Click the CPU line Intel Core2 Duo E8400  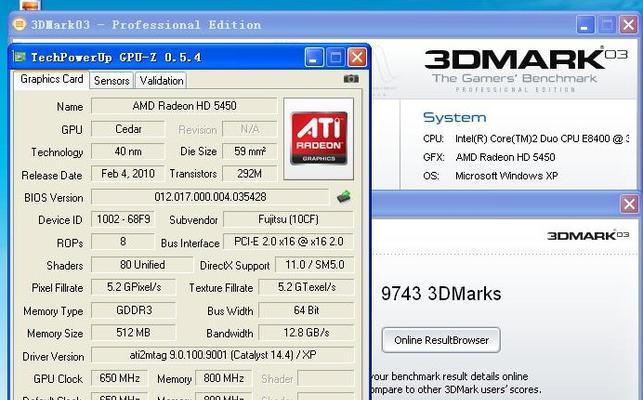click(526, 139)
